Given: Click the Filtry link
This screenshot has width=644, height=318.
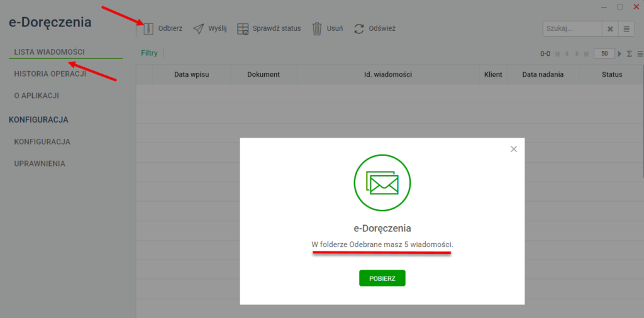Looking at the screenshot, I should (149, 53).
